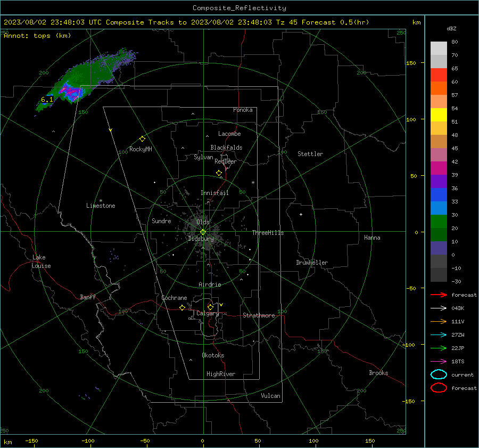Click the red forecast arrow legend icon
Image resolution: width=479 pixels, height=448 pixels.
[439, 295]
